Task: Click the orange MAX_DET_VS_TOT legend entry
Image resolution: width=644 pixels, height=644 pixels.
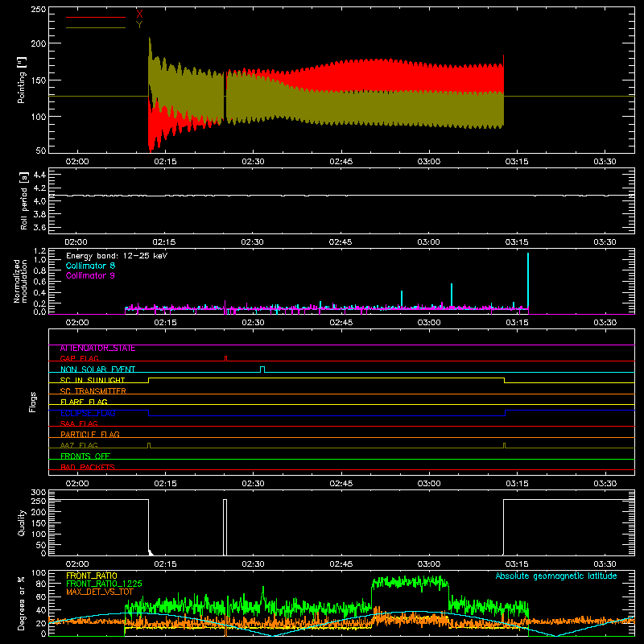Action: [100, 592]
